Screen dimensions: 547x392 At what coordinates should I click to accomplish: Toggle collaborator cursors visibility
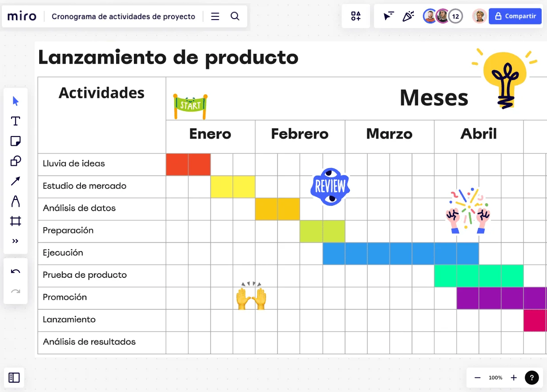[x=388, y=16]
